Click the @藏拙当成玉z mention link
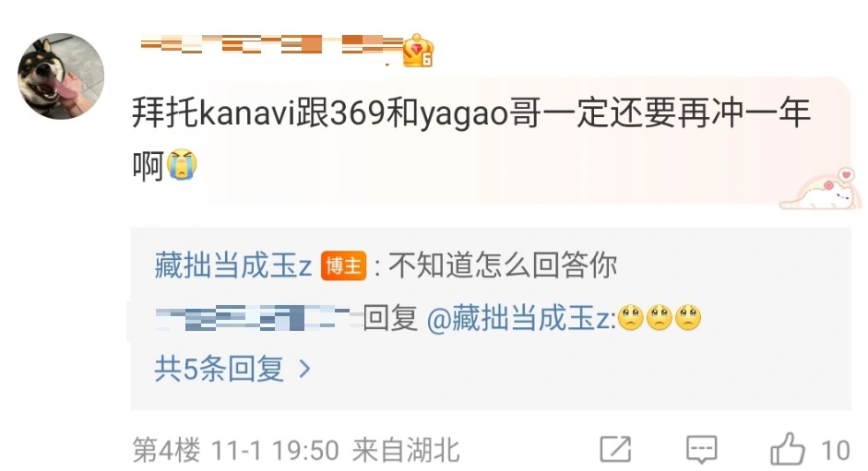The width and height of the screenshot is (868, 471). pyautogui.click(x=521, y=318)
